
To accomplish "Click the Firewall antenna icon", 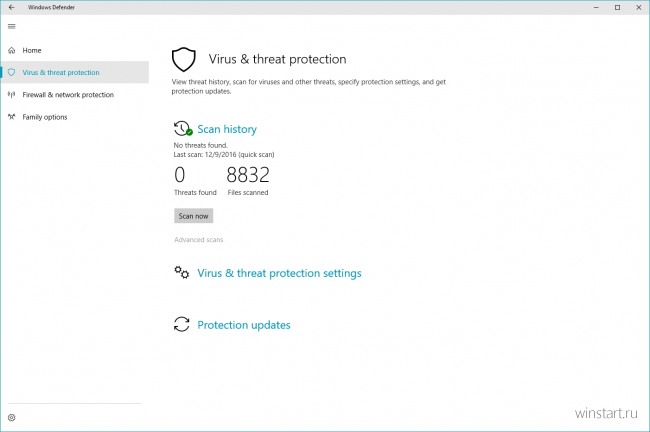I will pyautogui.click(x=12, y=95).
